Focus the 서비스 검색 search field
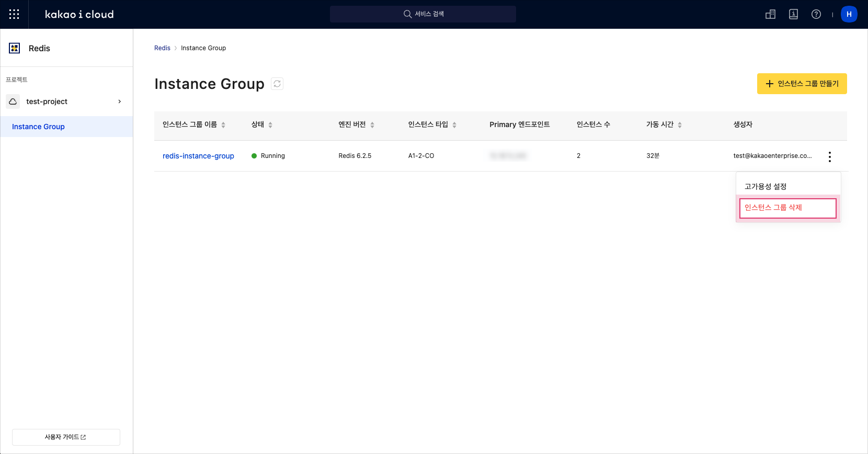 (x=423, y=14)
